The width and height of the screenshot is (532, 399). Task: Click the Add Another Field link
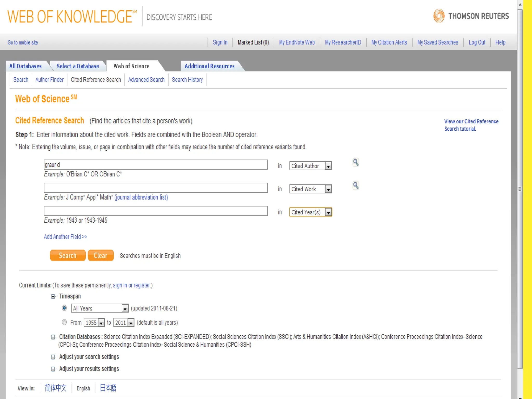65,237
